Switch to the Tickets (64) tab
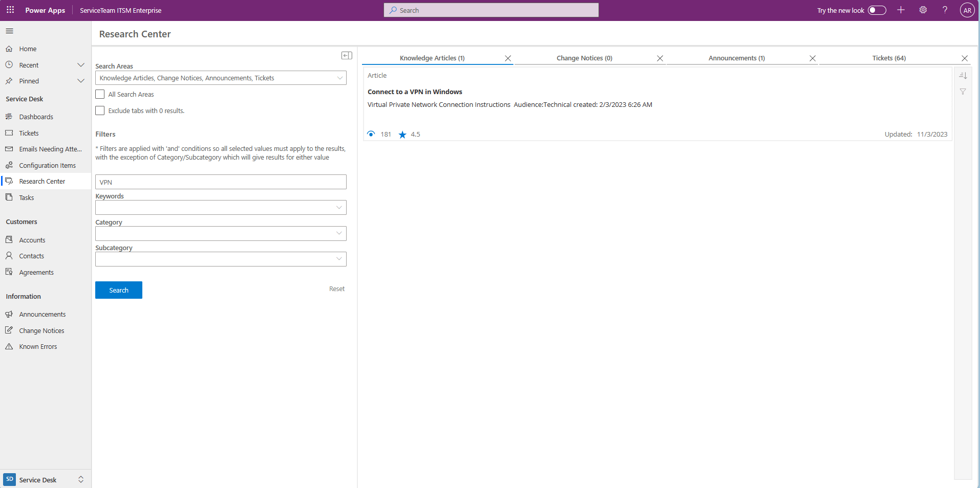The image size is (980, 488). coord(888,58)
